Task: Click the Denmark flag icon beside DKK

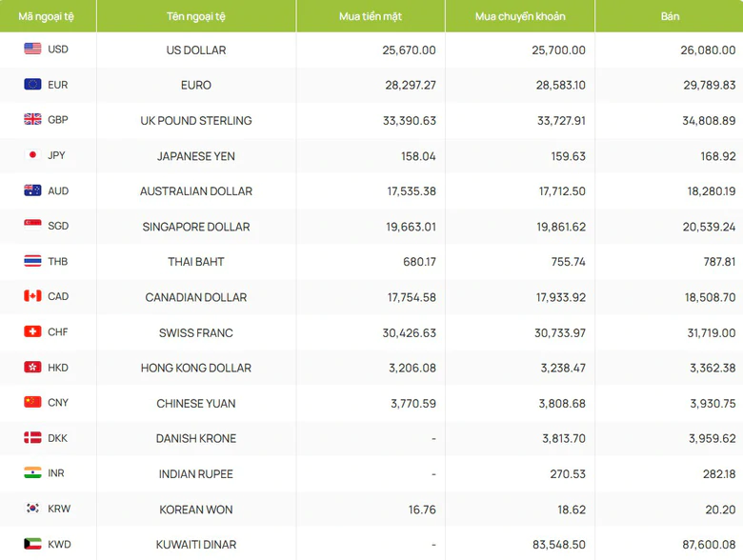Action: [x=32, y=438]
